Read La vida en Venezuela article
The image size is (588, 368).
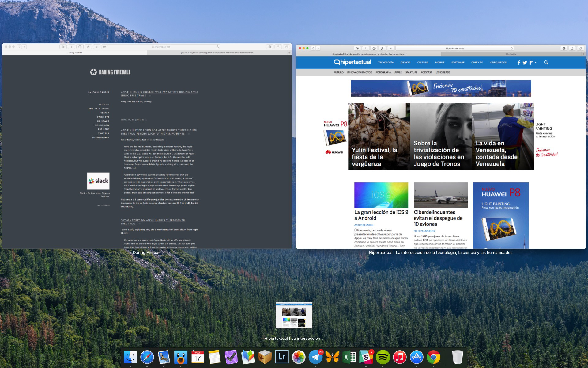(x=503, y=136)
